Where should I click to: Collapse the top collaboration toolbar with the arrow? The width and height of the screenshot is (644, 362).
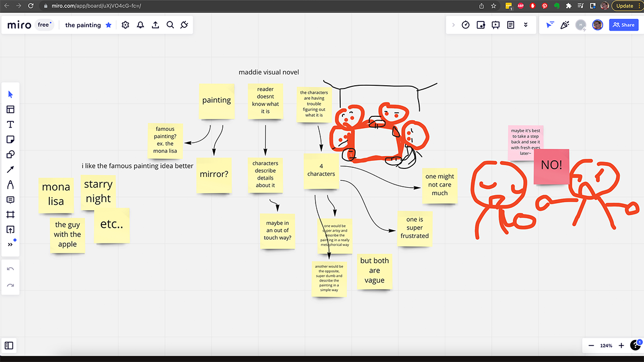point(453,25)
